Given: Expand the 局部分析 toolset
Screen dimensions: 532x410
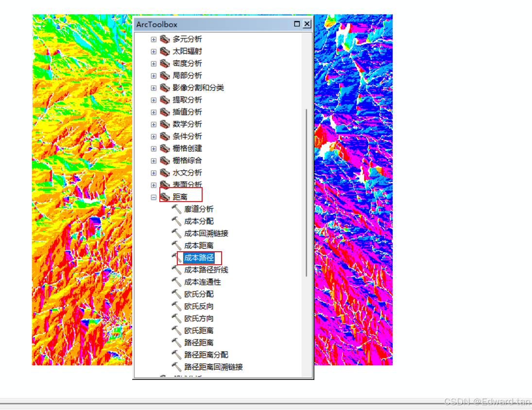Looking at the screenshot, I should point(154,76).
